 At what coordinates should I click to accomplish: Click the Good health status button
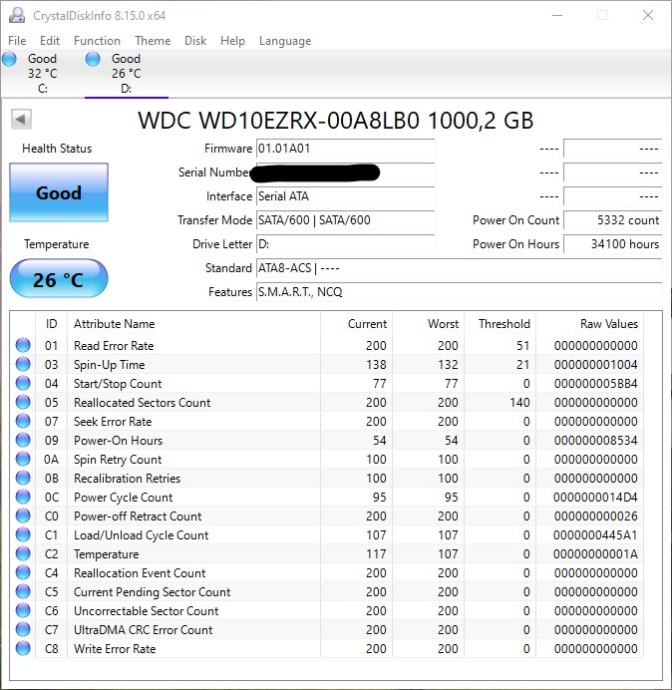(59, 192)
